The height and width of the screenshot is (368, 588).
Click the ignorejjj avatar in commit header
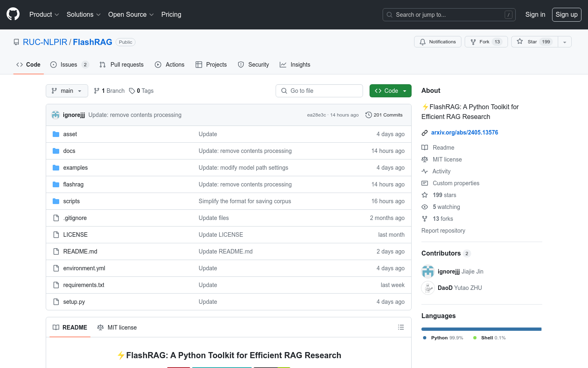tap(56, 115)
